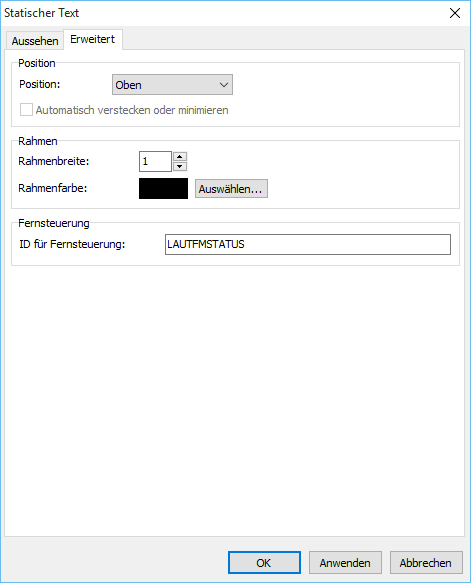
Task: Click the ID für Fernsteuerung label
Action: (x=72, y=244)
